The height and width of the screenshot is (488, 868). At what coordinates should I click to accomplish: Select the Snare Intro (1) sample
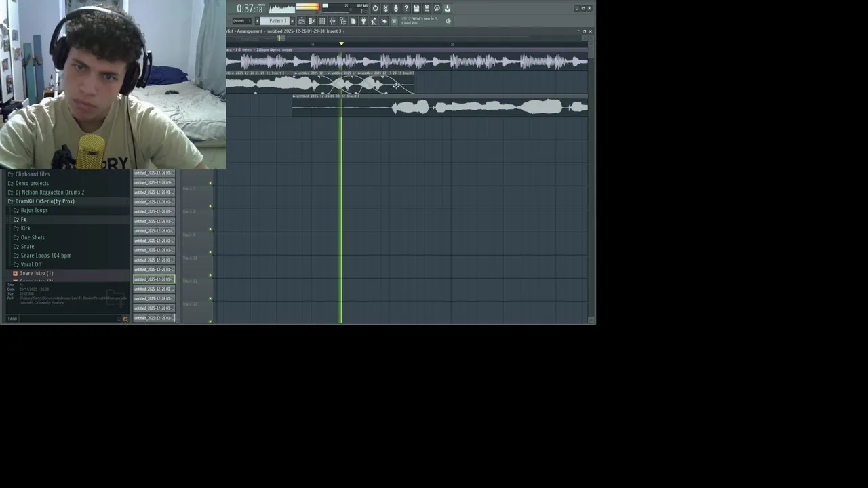pos(36,273)
